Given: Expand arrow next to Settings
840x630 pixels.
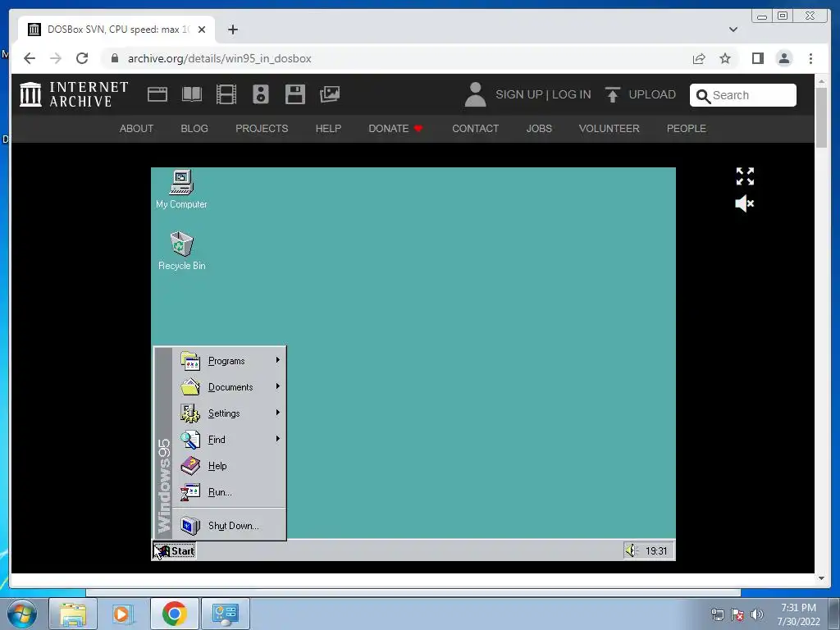Looking at the screenshot, I should pyautogui.click(x=278, y=413).
